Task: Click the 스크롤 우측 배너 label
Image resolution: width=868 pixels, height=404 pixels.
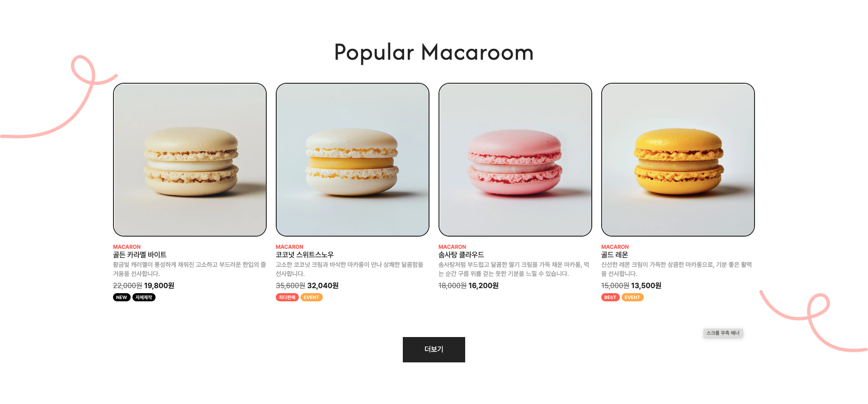Action: tap(723, 333)
